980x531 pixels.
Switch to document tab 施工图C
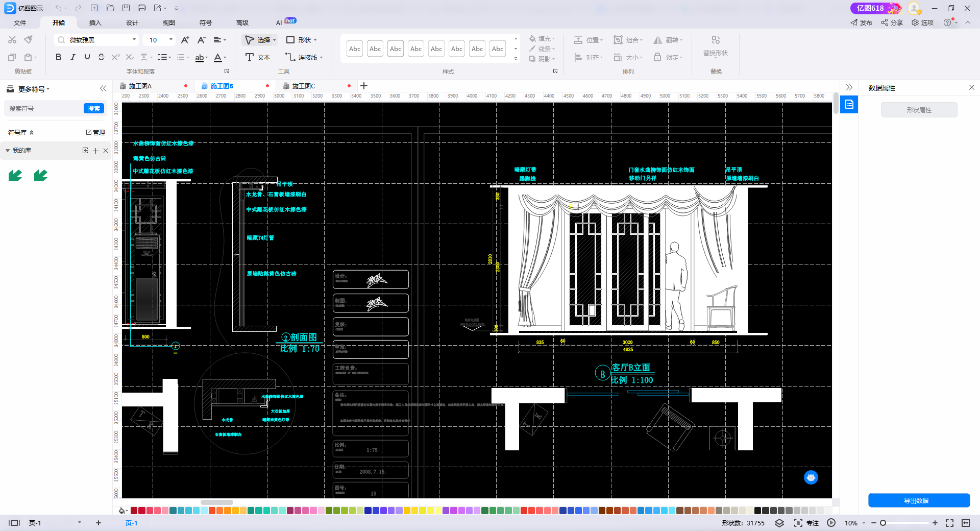pos(304,86)
